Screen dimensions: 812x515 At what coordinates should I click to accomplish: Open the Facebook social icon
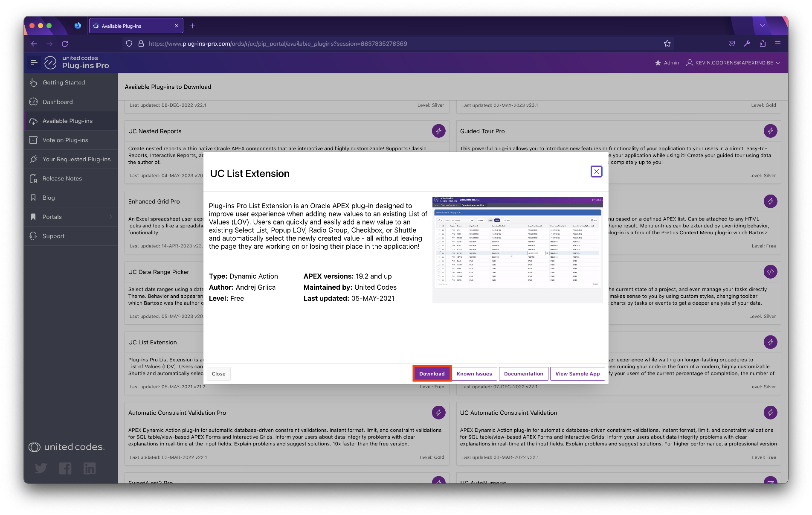point(65,468)
